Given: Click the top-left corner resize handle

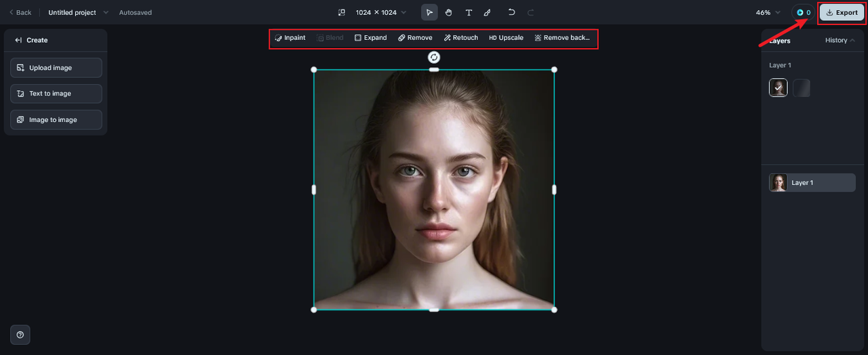Looking at the screenshot, I should click(x=314, y=70).
